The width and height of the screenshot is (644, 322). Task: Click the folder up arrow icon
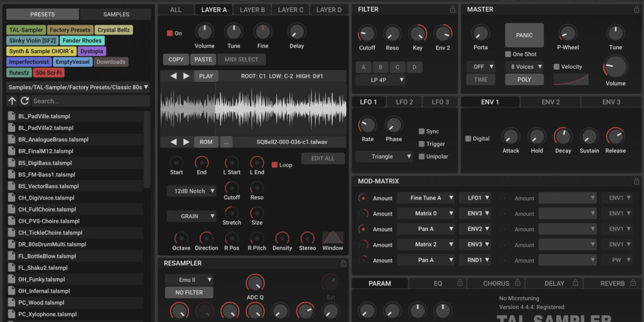(x=12, y=101)
